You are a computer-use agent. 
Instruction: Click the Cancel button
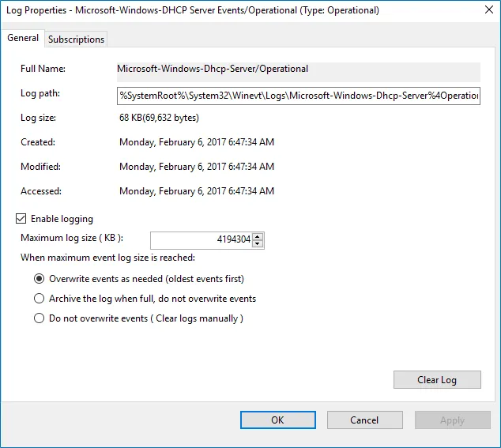point(364,420)
